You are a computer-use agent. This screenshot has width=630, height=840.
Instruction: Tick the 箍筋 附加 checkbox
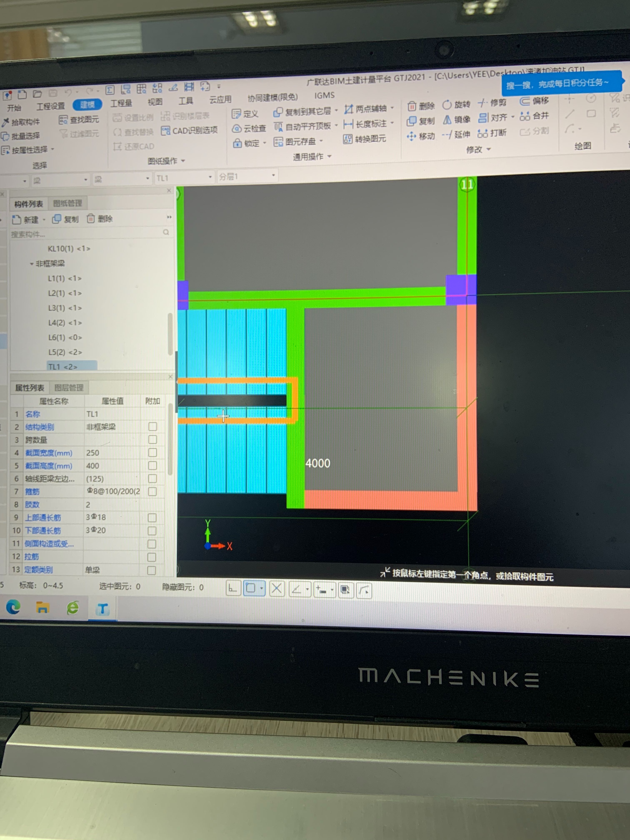click(152, 491)
